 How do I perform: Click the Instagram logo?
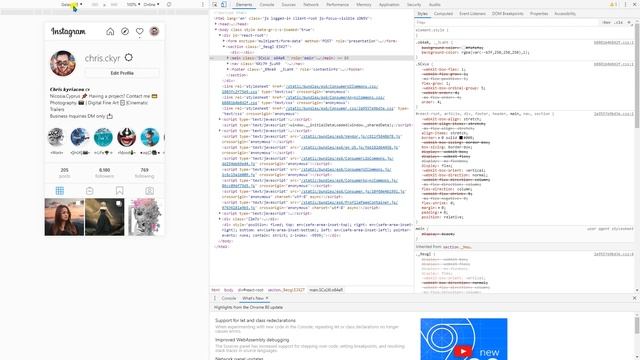(68, 32)
